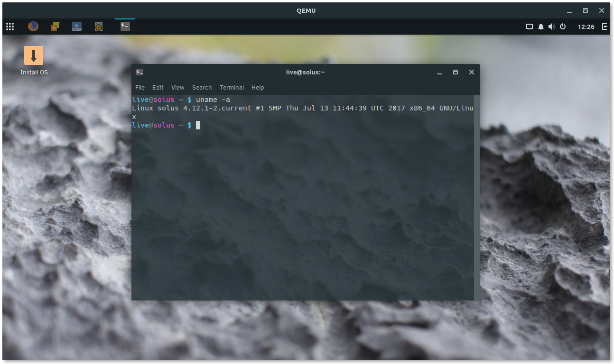Viewport: 614px width, 364px height.
Task: Open the Budgie applications menu grid
Action: (x=10, y=27)
